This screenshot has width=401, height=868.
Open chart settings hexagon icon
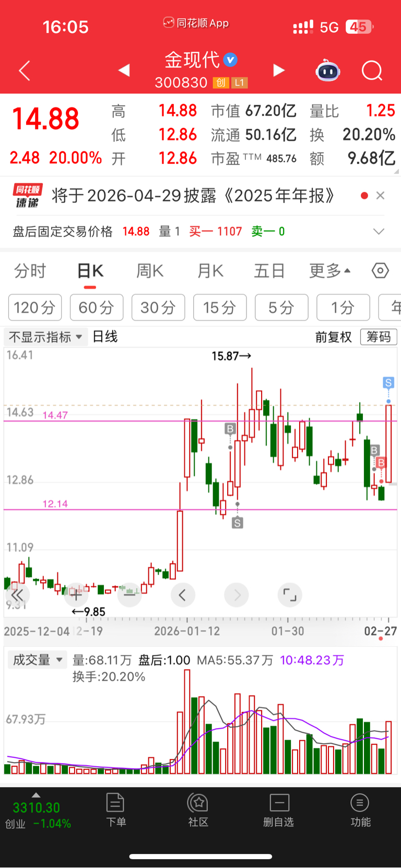pyautogui.click(x=380, y=271)
